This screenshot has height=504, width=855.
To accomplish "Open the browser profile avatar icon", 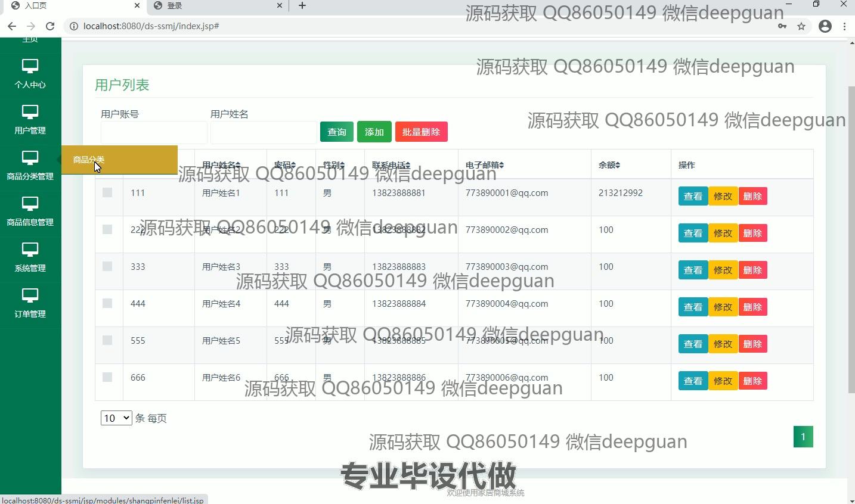I will 825,26.
